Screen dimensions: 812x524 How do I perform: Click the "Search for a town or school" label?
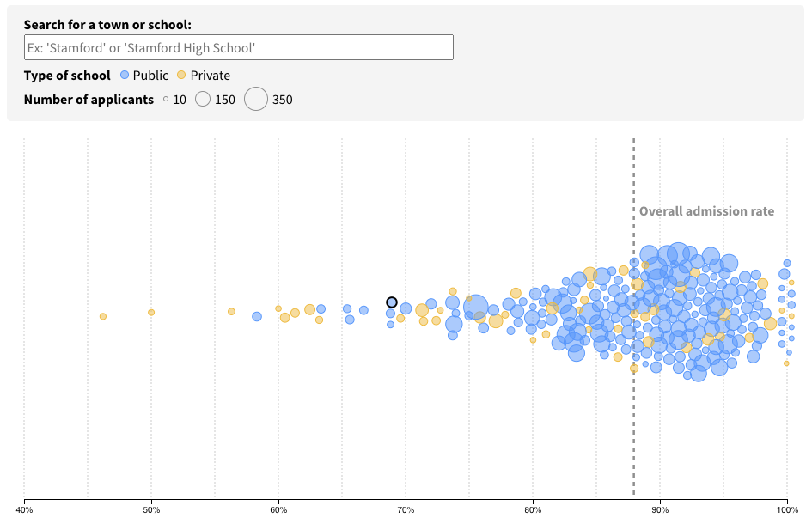pos(107,25)
